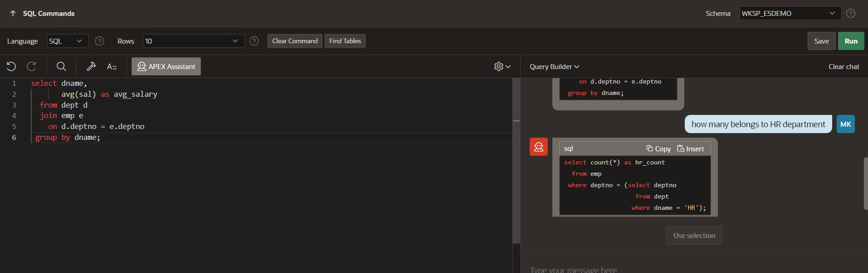Click the Undo icon in editor toolbar
The height and width of the screenshot is (273, 868).
[x=11, y=66]
